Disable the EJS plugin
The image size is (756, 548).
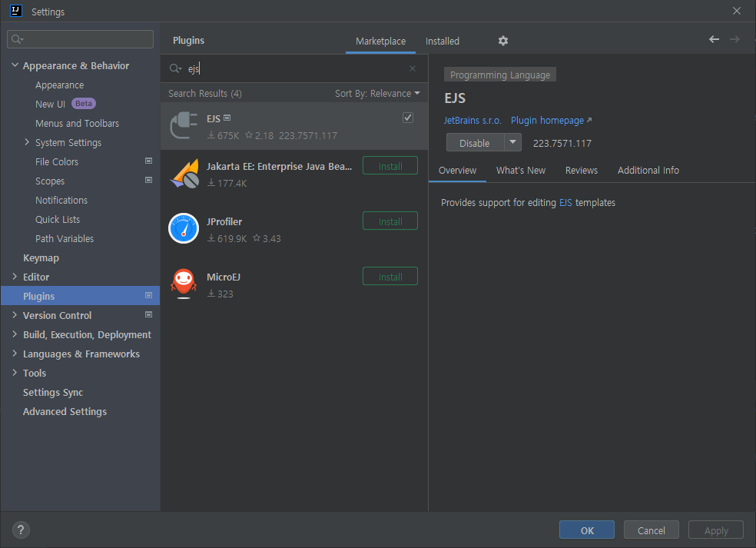[475, 143]
